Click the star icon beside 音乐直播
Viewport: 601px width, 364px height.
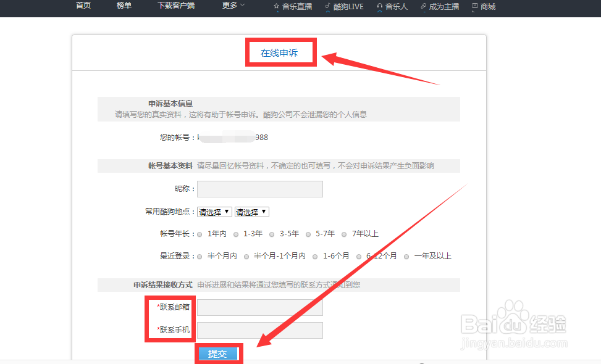point(276,7)
